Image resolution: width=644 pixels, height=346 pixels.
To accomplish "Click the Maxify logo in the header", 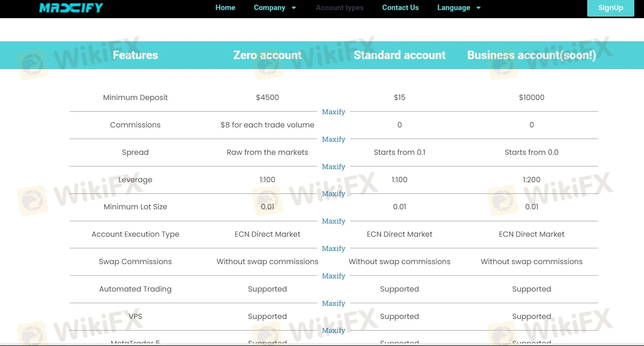I will [x=71, y=8].
